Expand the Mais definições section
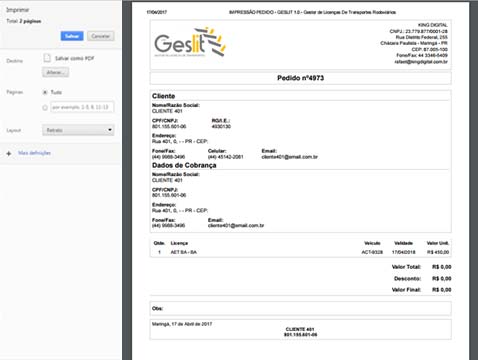Screen dimensions: 478x360 (x=34, y=153)
